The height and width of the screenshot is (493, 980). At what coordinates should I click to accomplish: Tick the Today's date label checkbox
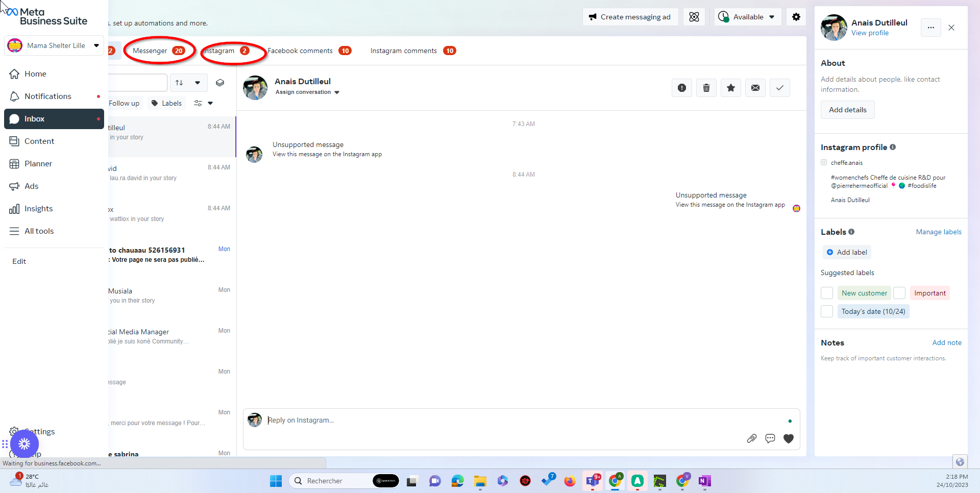[x=826, y=311]
